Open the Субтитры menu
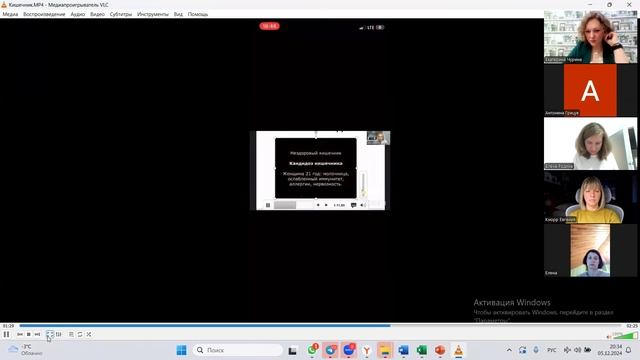The image size is (640, 360). click(x=121, y=14)
